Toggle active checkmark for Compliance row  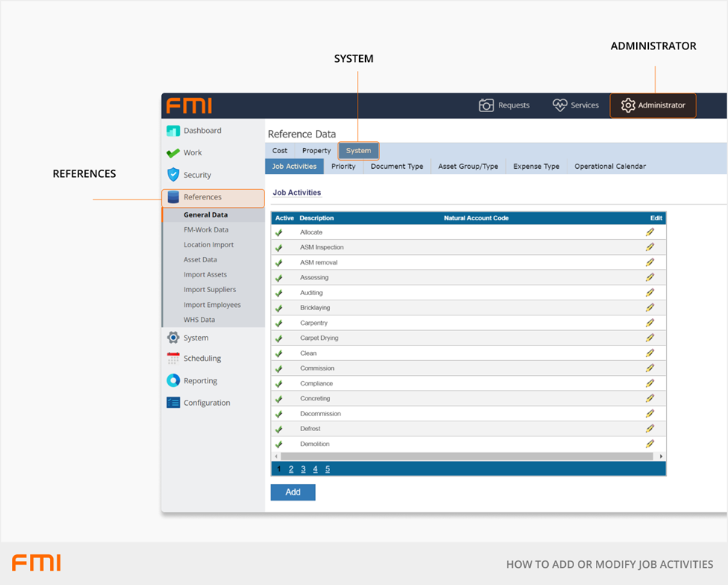[x=279, y=384]
